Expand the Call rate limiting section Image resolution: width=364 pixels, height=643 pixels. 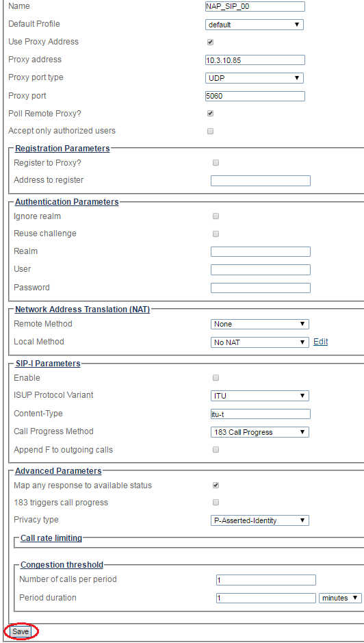point(51,538)
